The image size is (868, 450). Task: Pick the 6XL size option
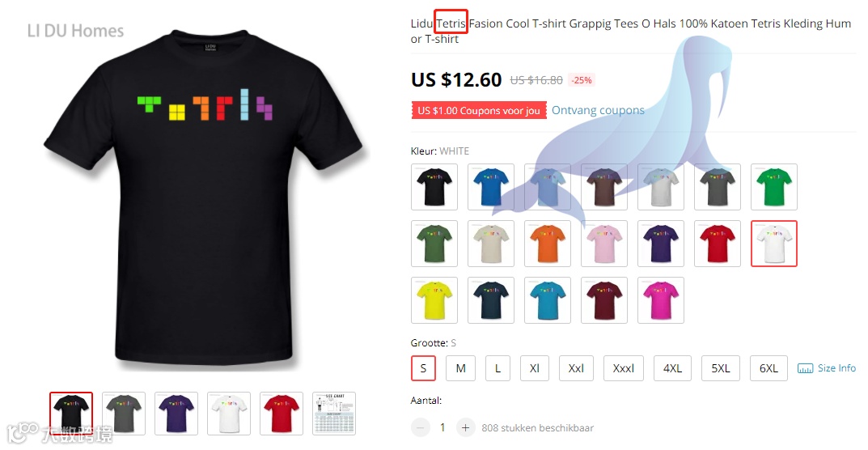point(768,368)
